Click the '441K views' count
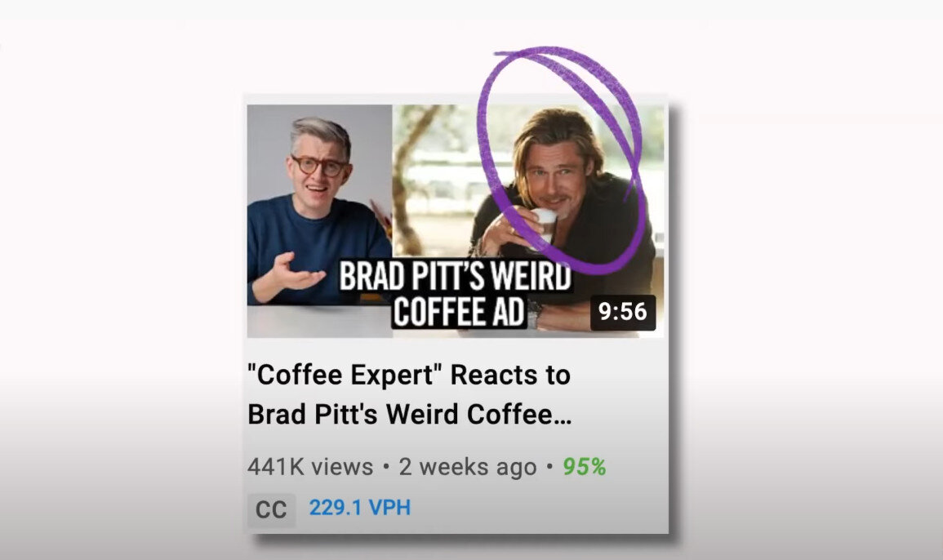 (x=310, y=467)
